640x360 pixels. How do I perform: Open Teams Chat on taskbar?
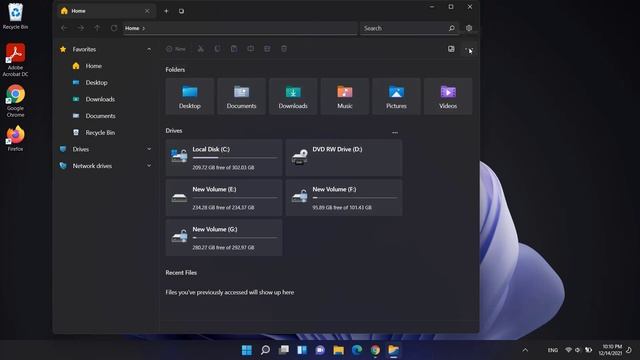click(x=320, y=350)
